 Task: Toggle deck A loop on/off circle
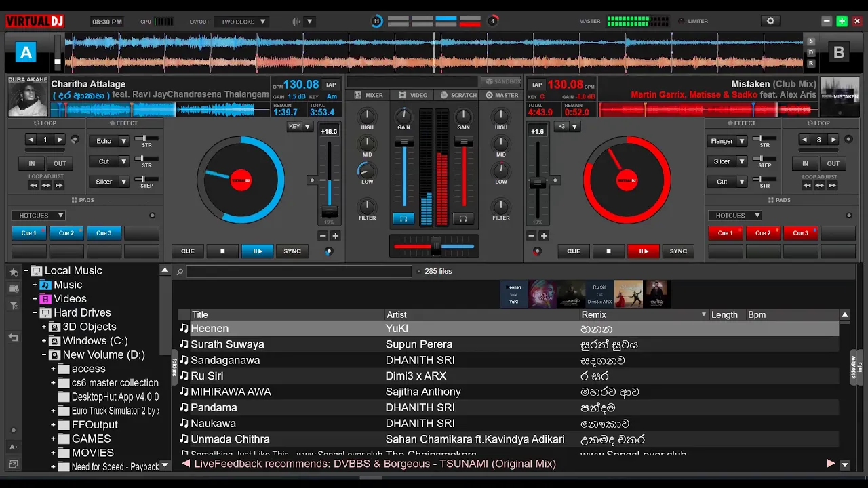coord(75,140)
